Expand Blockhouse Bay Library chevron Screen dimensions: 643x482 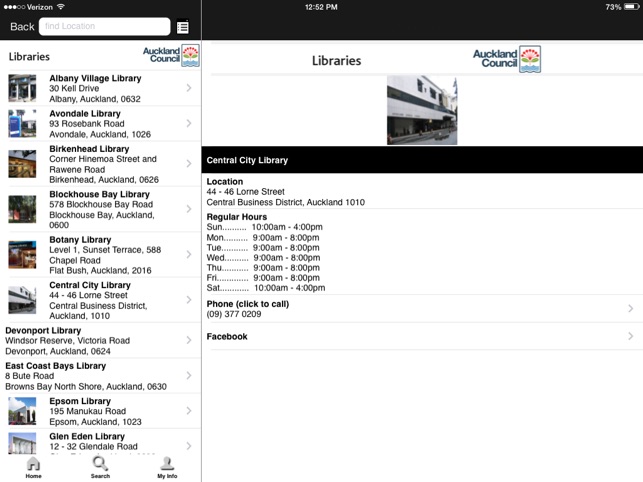189,209
